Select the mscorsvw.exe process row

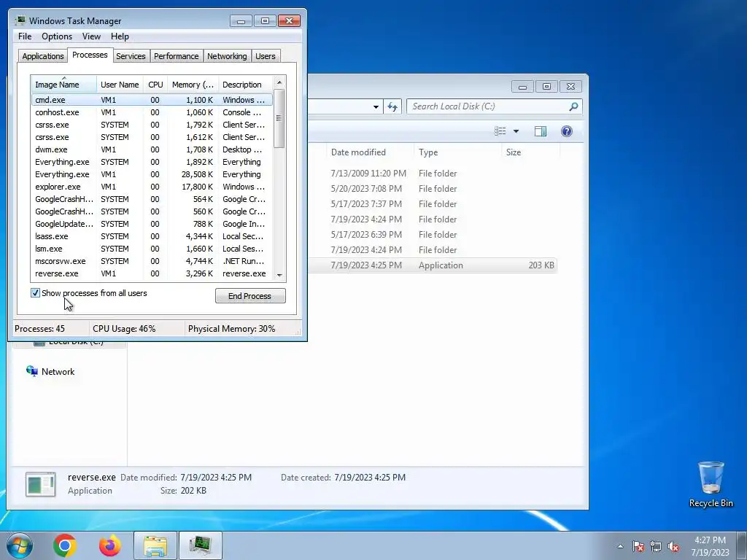(x=152, y=261)
